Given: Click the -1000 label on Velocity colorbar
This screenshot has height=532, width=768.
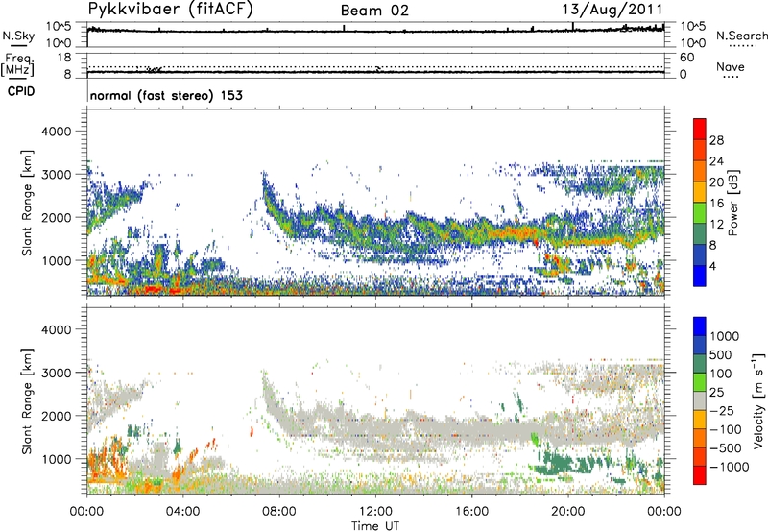Looking at the screenshot, I should pos(730,467).
